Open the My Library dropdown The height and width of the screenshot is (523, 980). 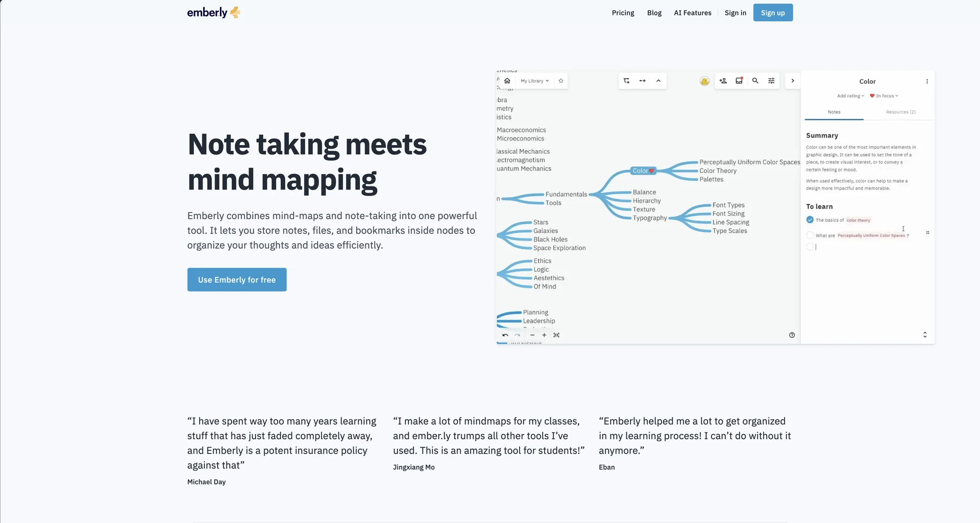tap(534, 81)
